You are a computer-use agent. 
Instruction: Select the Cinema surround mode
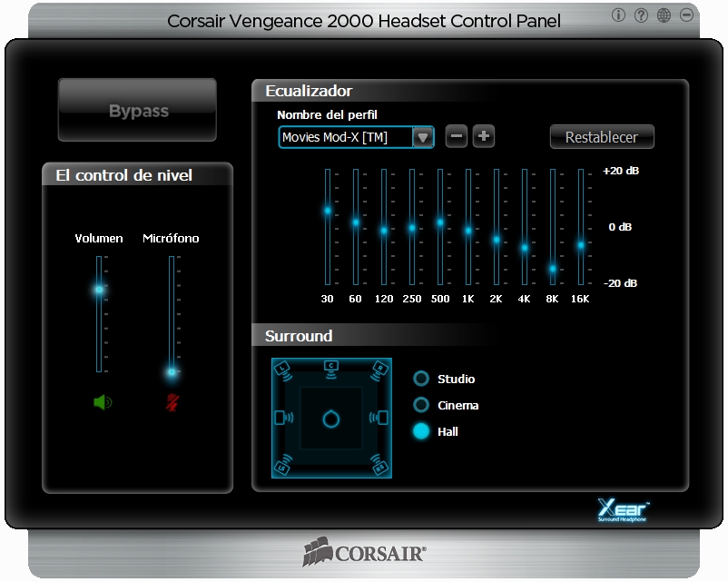tap(421, 405)
